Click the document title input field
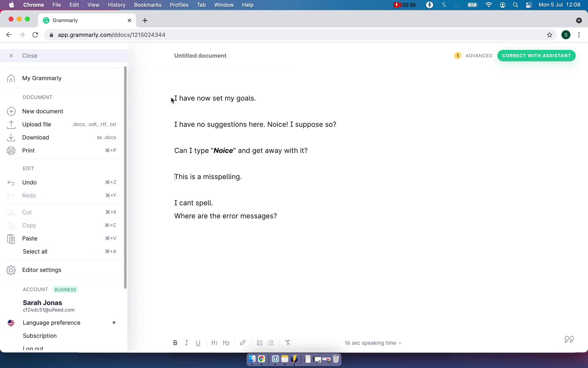 pyautogui.click(x=200, y=56)
